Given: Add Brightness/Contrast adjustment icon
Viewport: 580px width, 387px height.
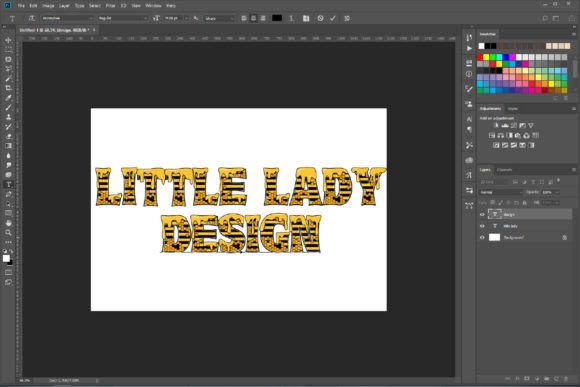Looking at the screenshot, I should point(496,126).
